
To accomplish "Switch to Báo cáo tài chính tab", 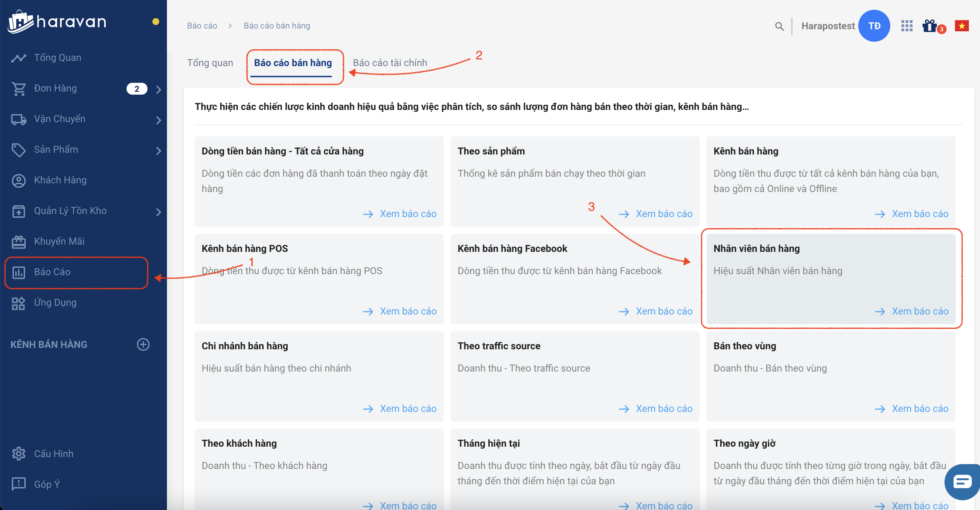I will coord(389,63).
